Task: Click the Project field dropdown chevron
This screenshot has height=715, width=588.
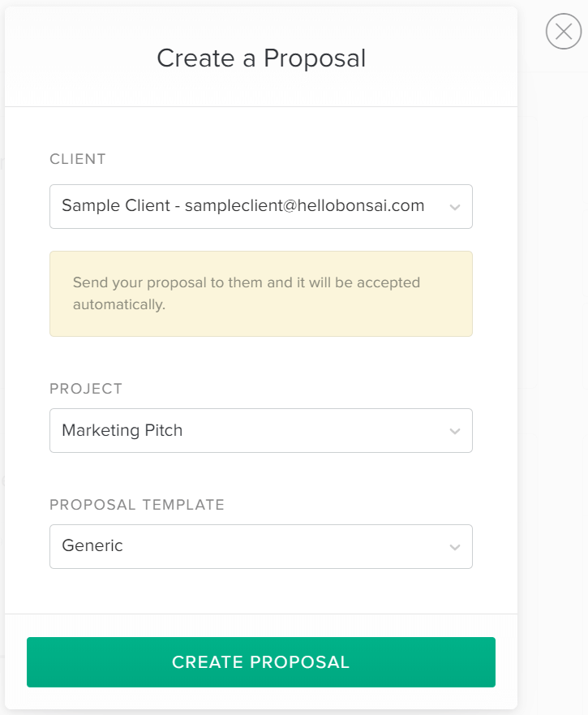Action: click(455, 431)
